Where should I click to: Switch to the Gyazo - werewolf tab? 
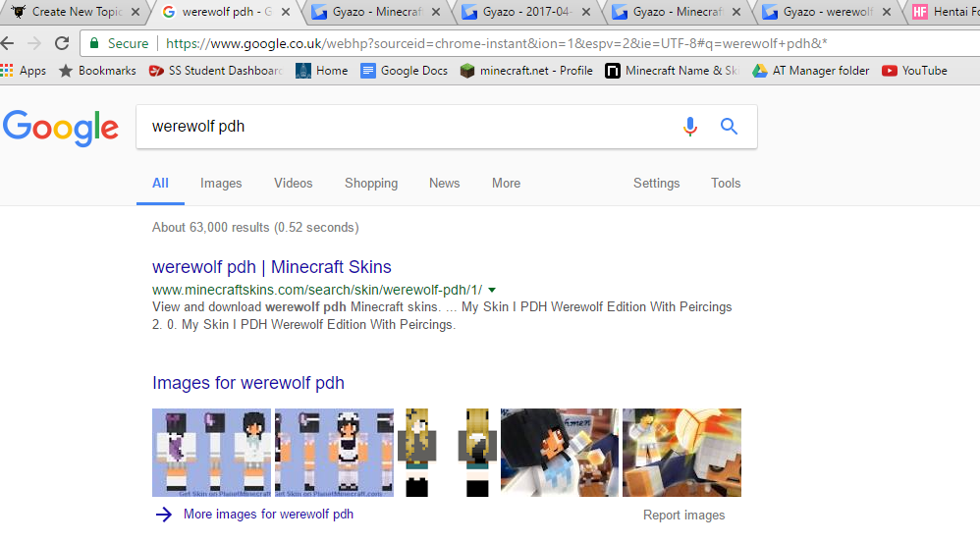click(828, 12)
